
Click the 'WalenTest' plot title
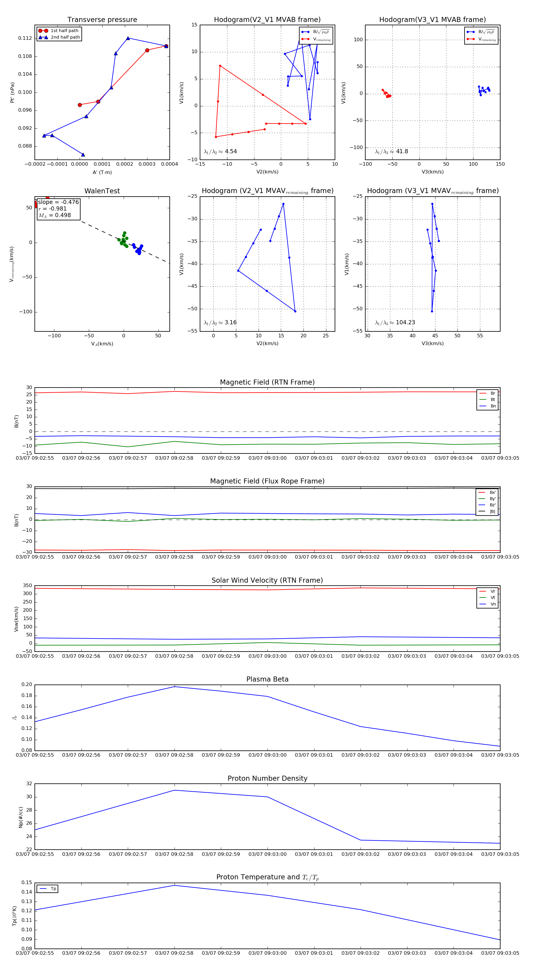(102, 191)
